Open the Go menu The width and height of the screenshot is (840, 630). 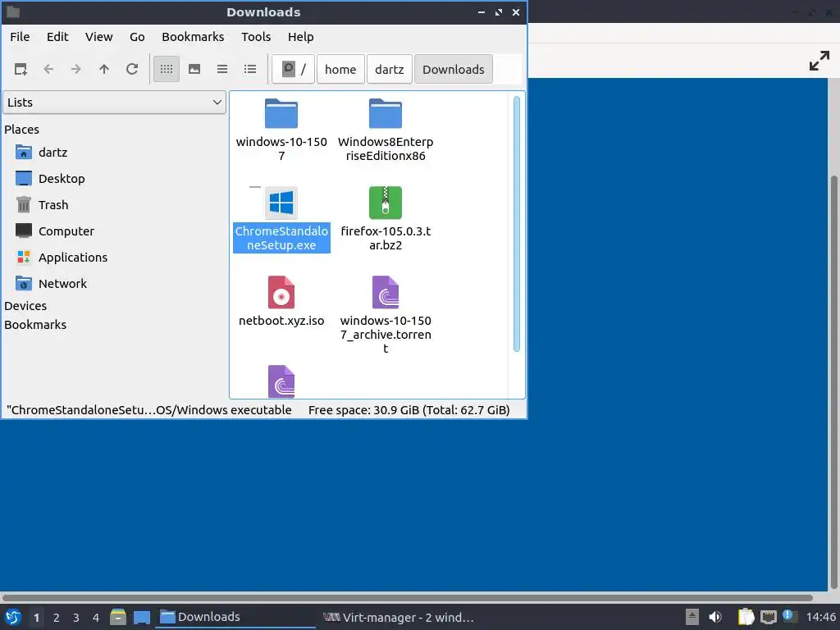tap(137, 37)
